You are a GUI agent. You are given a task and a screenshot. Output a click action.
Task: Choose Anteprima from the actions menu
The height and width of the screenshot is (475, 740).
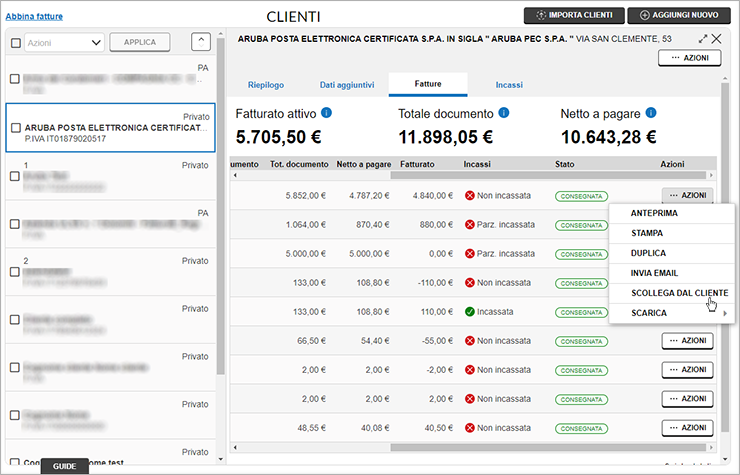(x=672, y=213)
